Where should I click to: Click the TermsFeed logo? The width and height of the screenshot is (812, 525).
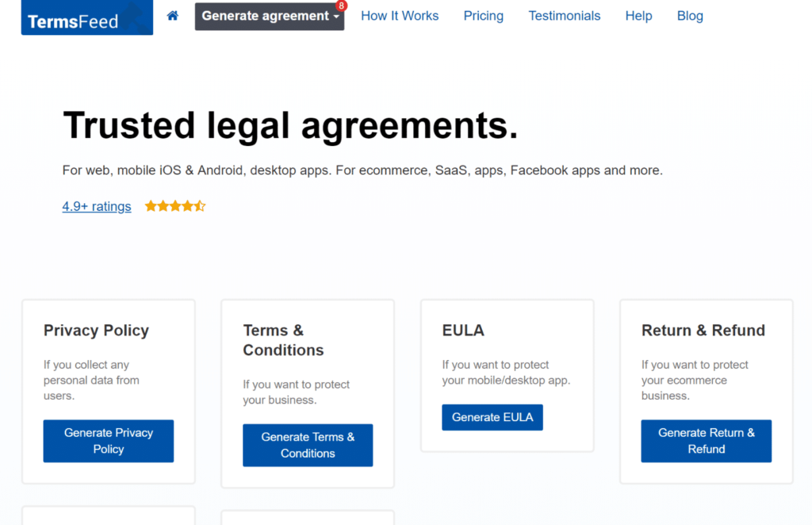click(86, 17)
